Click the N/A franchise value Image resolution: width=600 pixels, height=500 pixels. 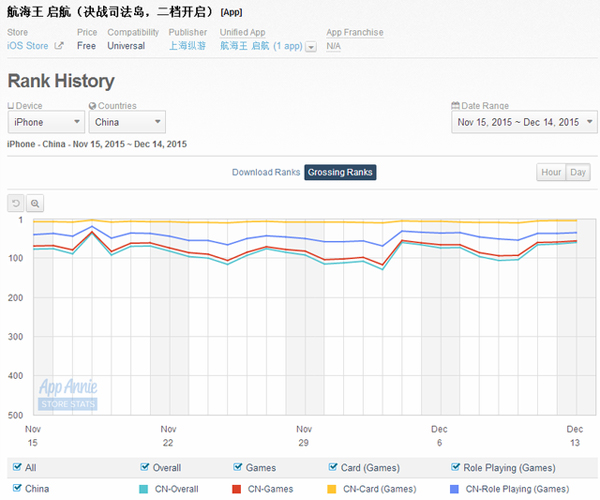[333, 46]
